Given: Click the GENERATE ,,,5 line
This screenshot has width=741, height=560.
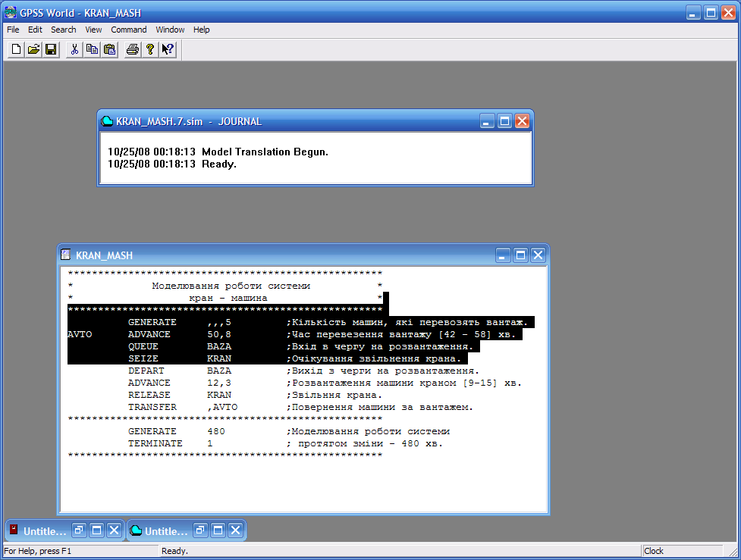Looking at the screenshot, I should click(328, 322).
